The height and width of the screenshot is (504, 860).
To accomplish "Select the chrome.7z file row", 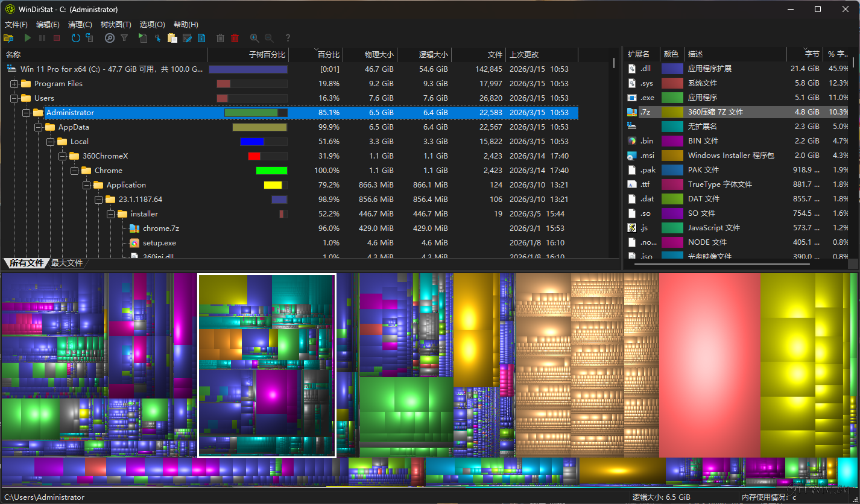I will click(x=161, y=228).
